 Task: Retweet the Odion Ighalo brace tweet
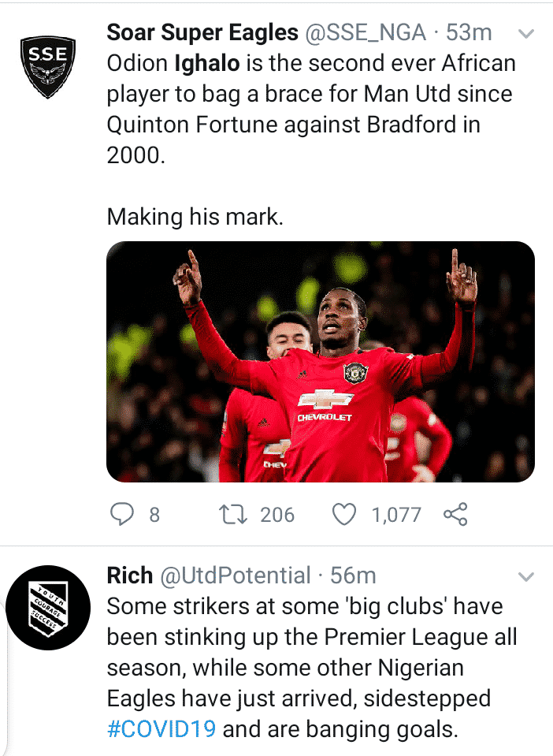coord(230,515)
